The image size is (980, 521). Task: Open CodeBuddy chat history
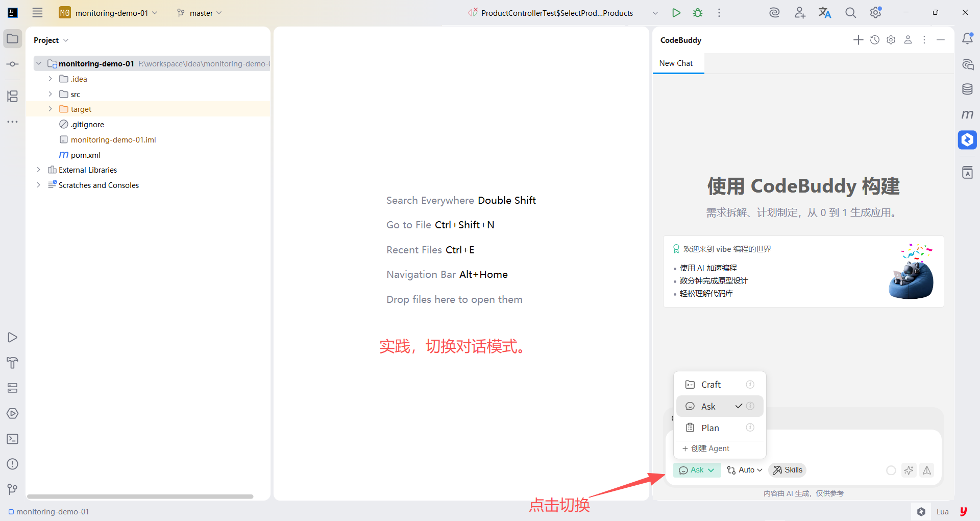click(875, 40)
